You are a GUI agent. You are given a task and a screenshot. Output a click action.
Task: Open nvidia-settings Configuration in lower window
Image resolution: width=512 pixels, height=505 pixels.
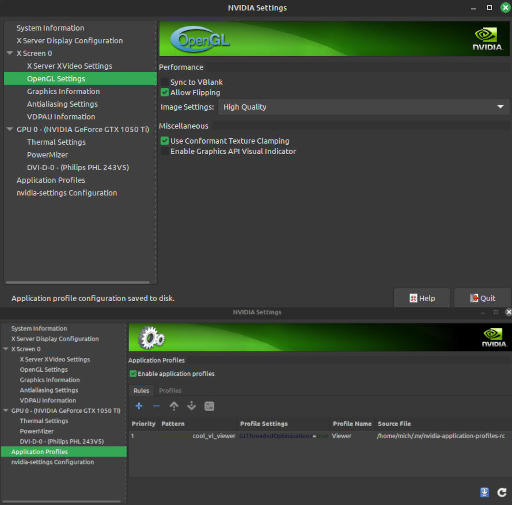coord(53,462)
